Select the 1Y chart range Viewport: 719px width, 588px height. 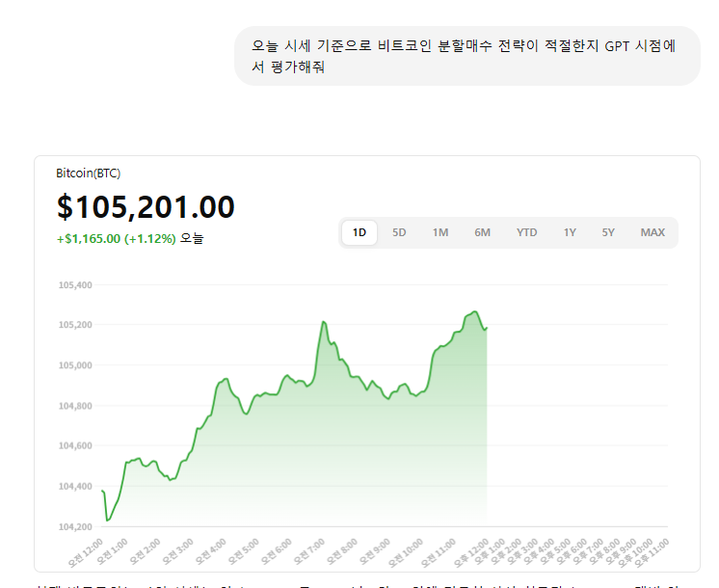pyautogui.click(x=570, y=232)
